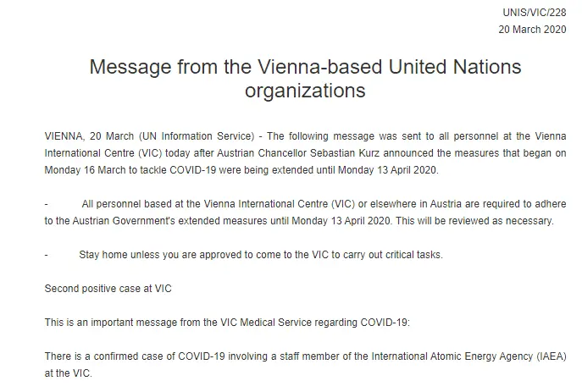Click the word "organizations" in the title
Image resolution: width=582 pixels, height=392 pixels.
[305, 91]
